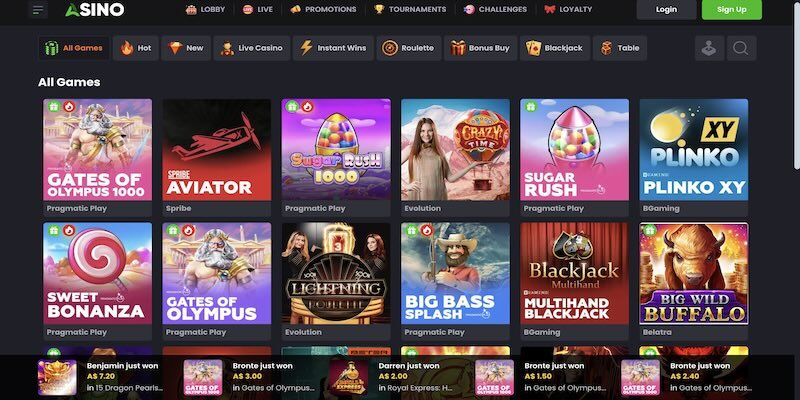Open the hamburger menu icon

pos(38,10)
